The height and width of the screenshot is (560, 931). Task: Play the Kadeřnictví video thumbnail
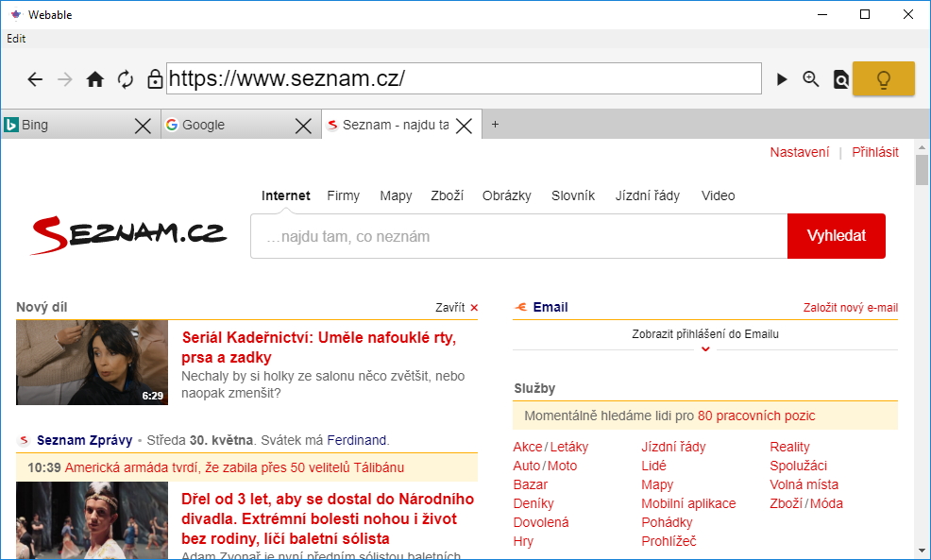92,363
